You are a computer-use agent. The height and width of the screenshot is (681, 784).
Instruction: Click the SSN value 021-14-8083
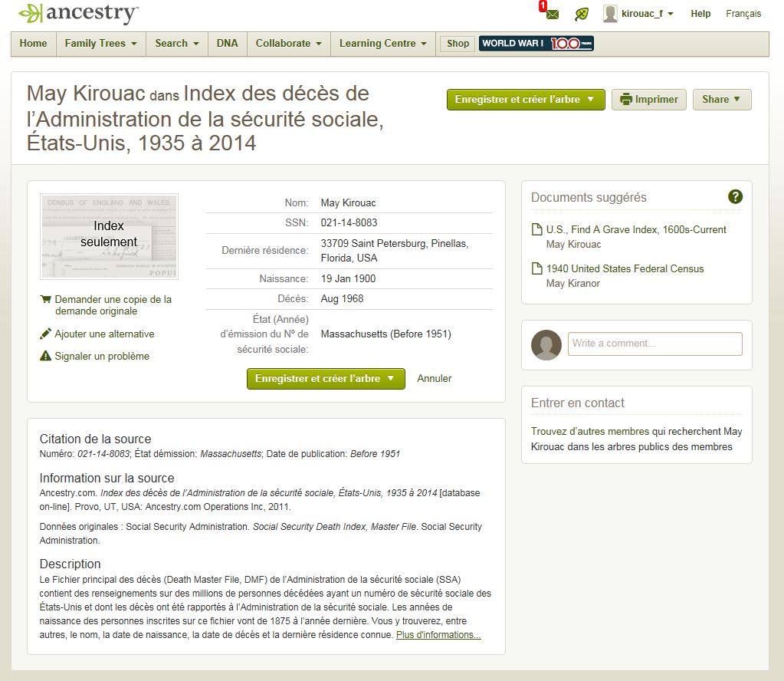349,222
